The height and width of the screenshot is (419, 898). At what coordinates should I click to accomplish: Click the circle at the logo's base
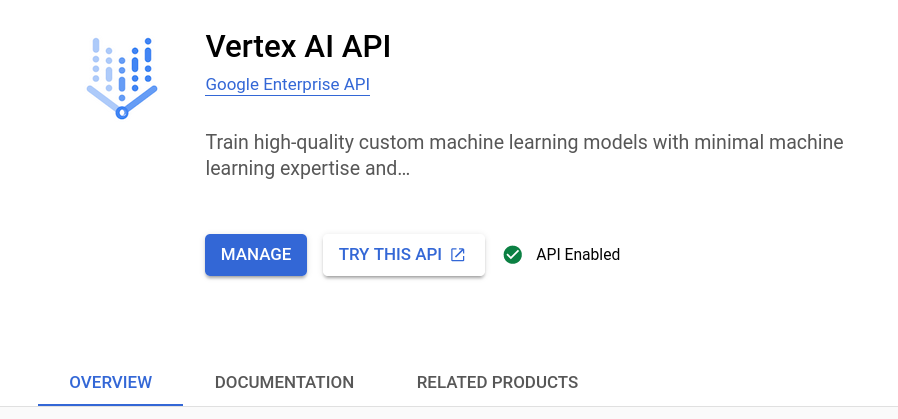tap(121, 113)
